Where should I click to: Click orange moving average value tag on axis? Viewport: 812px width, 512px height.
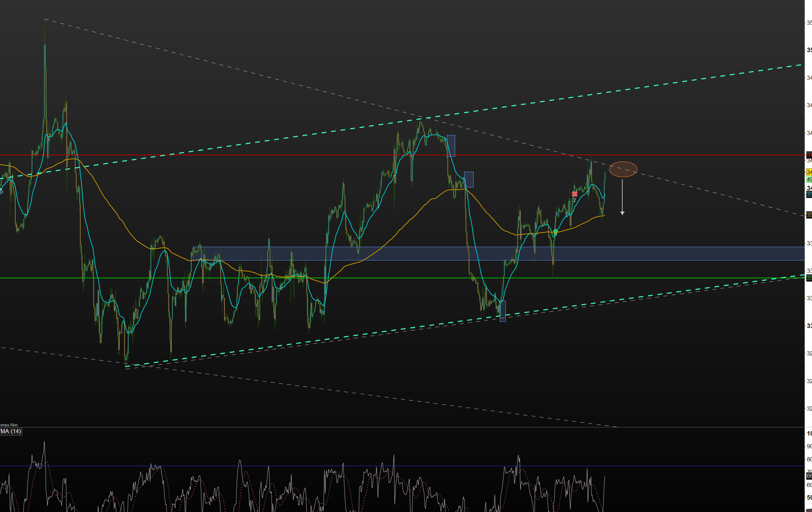pos(809,215)
